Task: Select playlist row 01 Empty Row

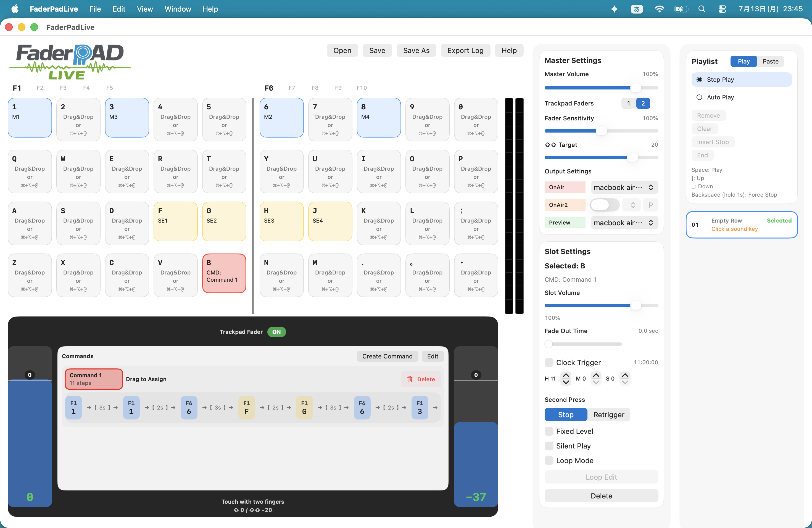Action: coord(742,225)
